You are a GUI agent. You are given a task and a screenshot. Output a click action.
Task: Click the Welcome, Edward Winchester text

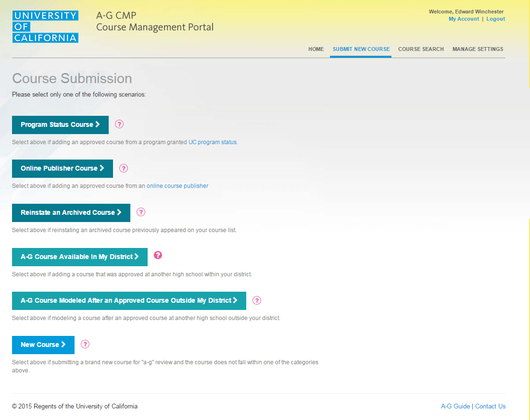pos(466,12)
